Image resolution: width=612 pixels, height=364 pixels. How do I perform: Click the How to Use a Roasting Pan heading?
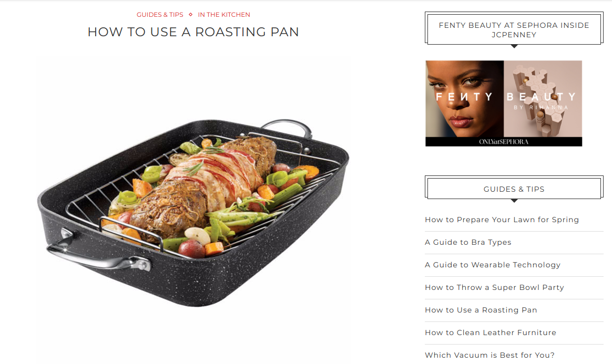193,32
